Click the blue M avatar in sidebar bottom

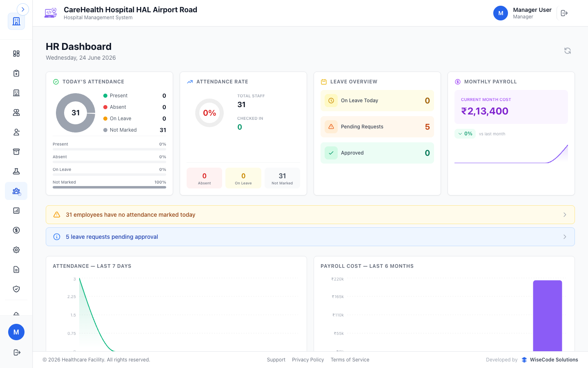coord(16,332)
